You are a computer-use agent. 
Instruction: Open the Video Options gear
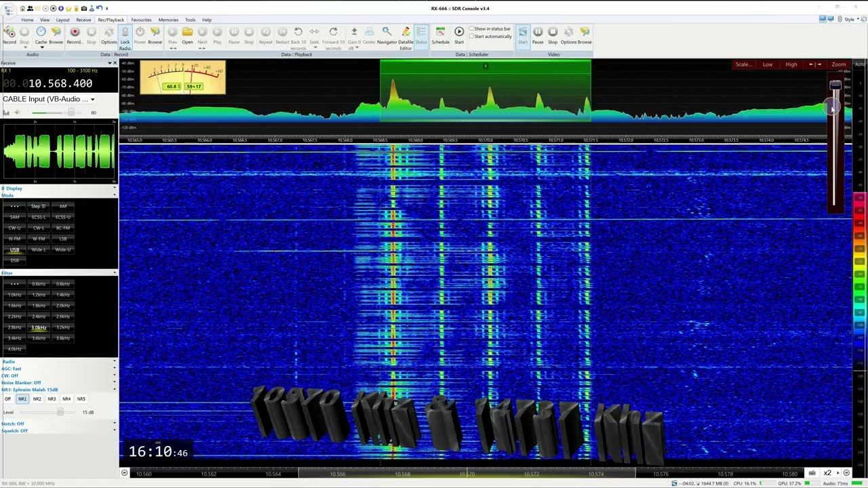(x=569, y=32)
